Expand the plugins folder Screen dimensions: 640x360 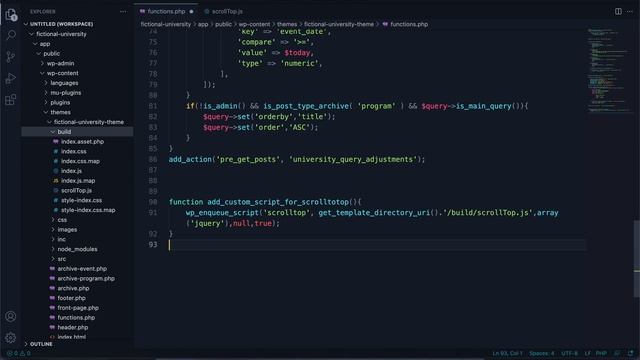(60, 102)
